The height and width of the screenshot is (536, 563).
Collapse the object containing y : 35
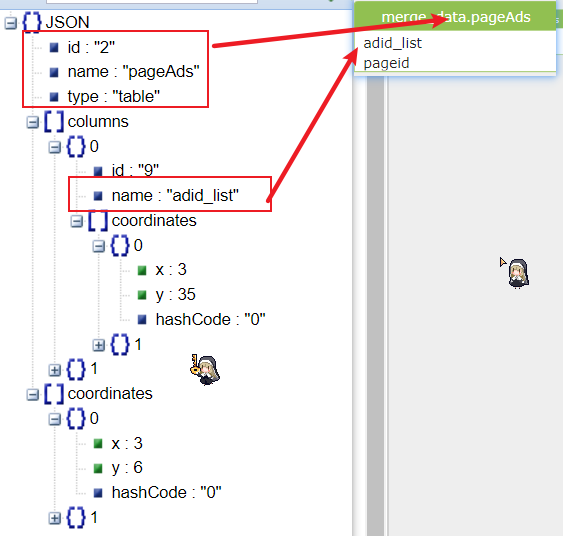[x=98, y=246]
